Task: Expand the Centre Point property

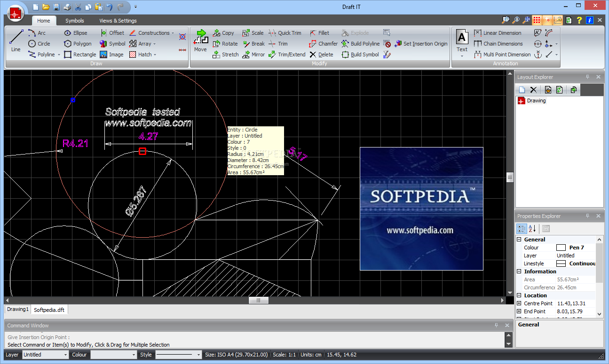Action: pyautogui.click(x=519, y=303)
